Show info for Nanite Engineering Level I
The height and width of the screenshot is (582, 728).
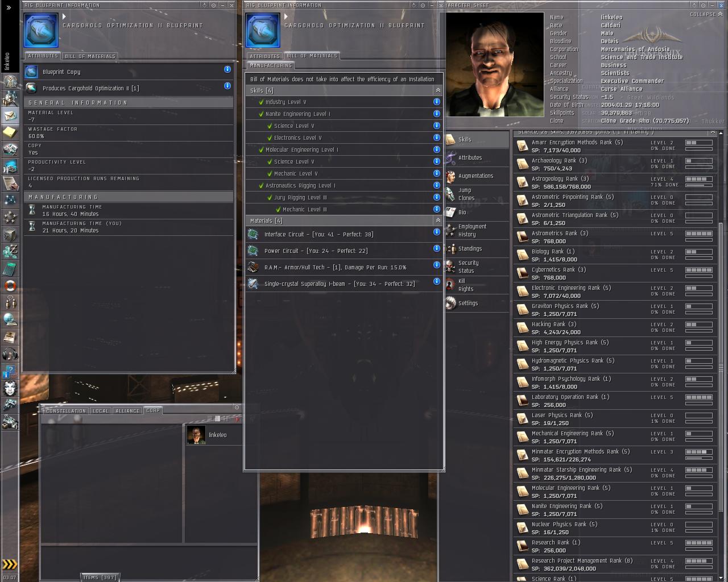437,114
